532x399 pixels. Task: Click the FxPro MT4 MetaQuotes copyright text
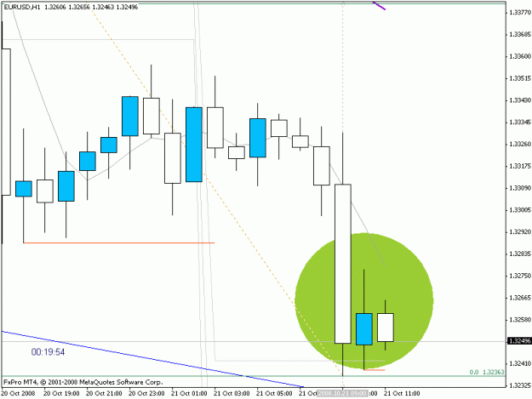83,382
